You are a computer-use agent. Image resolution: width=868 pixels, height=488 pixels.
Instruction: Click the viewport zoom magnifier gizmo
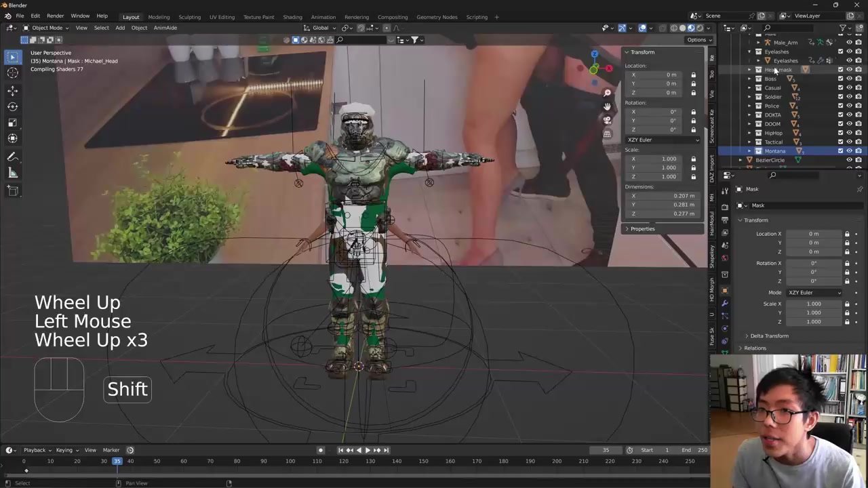click(607, 92)
